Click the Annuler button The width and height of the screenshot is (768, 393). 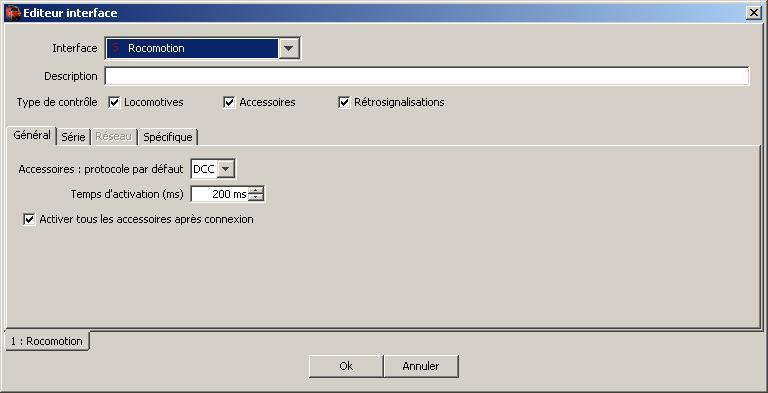tap(421, 366)
